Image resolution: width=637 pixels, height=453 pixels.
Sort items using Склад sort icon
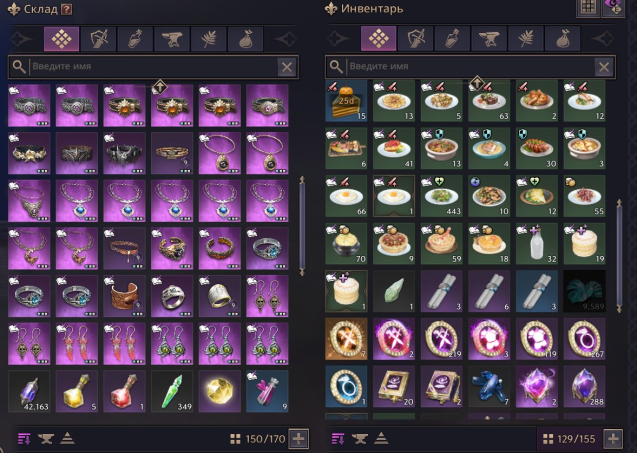tap(24, 439)
